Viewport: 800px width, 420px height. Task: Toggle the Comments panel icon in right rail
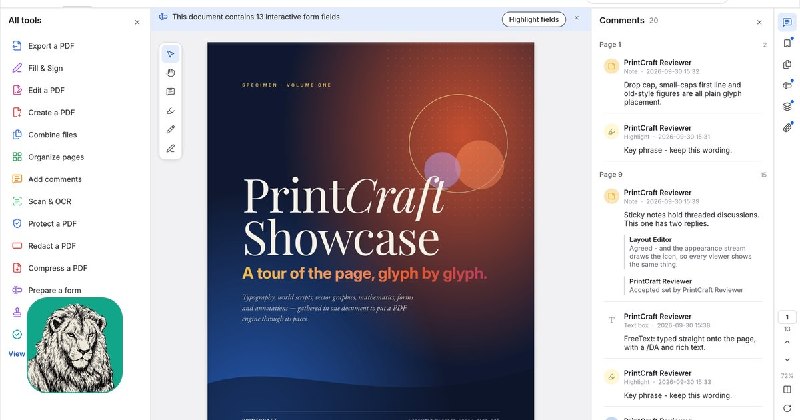tap(787, 22)
